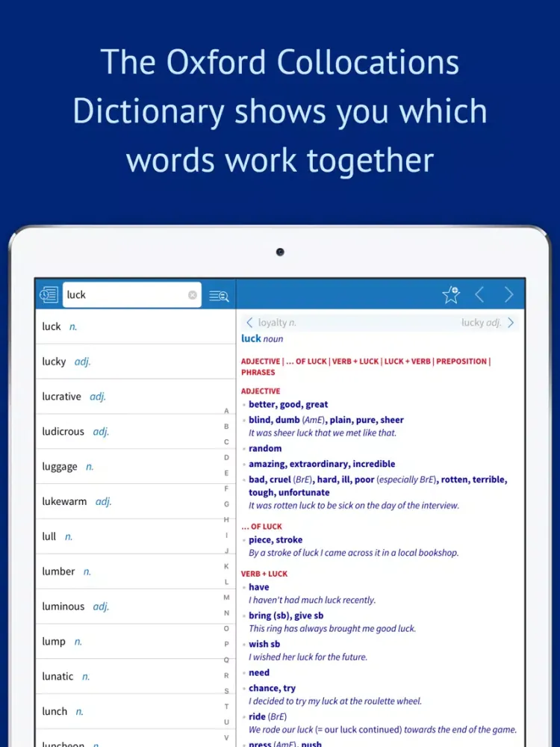Open the search history icon
The width and height of the screenshot is (560, 747).
pyautogui.click(x=49, y=295)
